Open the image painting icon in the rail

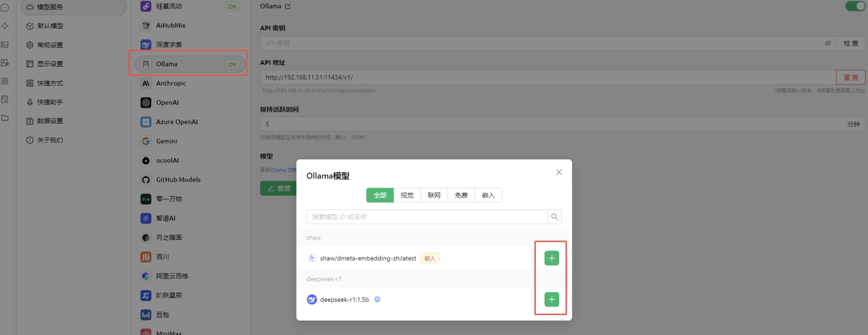[5, 45]
